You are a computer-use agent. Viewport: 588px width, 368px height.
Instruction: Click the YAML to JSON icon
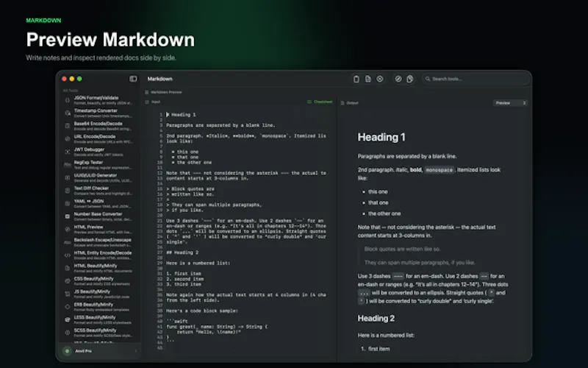click(68, 204)
